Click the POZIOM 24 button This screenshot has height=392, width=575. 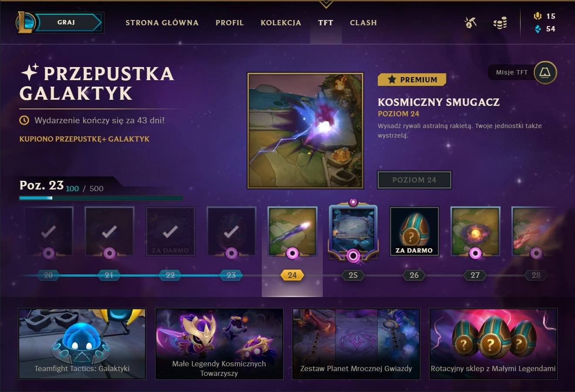414,180
